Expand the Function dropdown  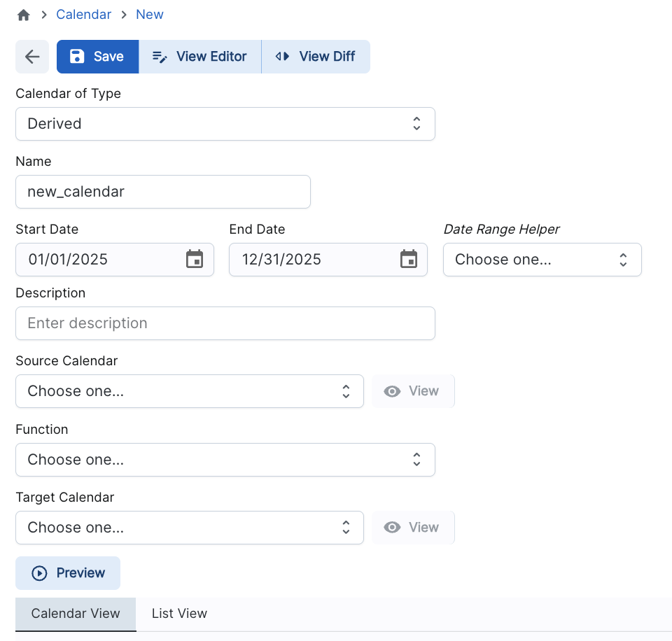(x=225, y=460)
